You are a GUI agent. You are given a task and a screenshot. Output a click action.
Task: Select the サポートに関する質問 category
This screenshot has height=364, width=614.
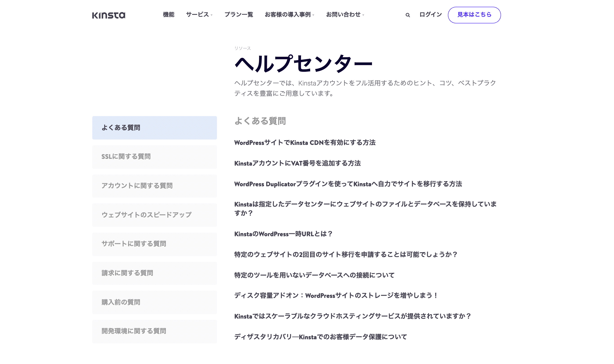point(154,244)
